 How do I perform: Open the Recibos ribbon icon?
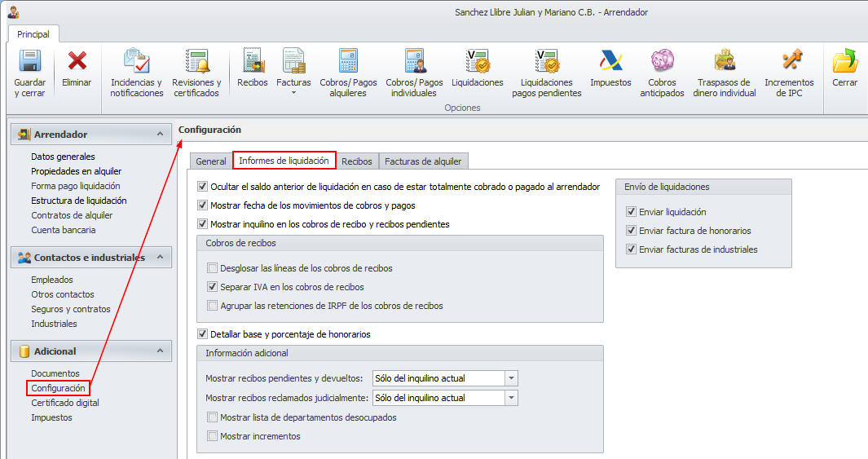pyautogui.click(x=253, y=61)
